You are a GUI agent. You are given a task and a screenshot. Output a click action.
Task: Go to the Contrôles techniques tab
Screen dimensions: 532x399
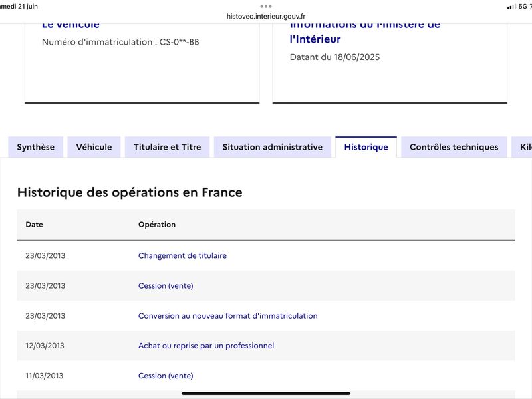click(x=454, y=147)
